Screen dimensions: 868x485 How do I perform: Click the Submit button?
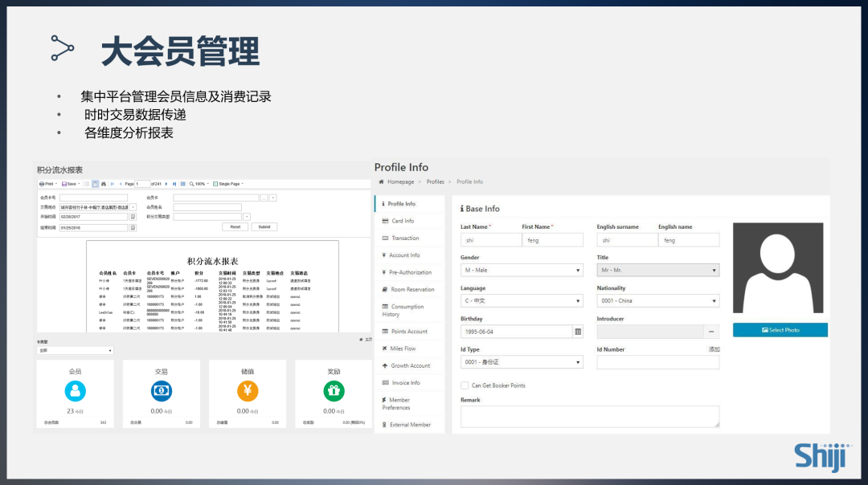(264, 226)
